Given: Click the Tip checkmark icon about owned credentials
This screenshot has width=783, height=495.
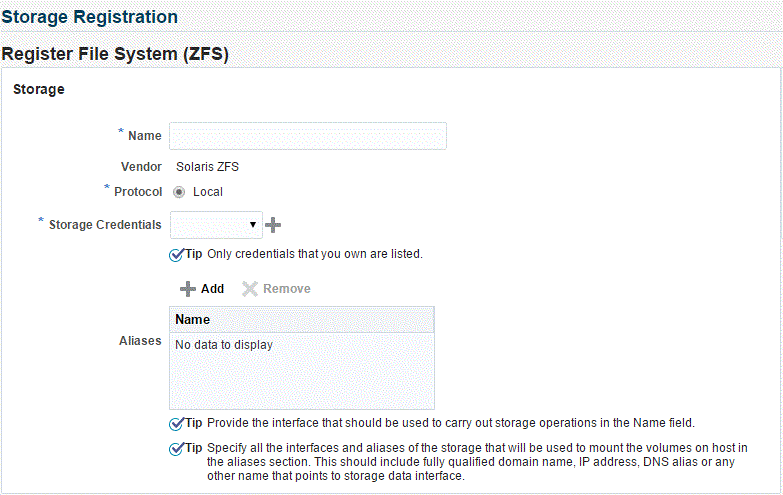Looking at the screenshot, I should [177, 254].
